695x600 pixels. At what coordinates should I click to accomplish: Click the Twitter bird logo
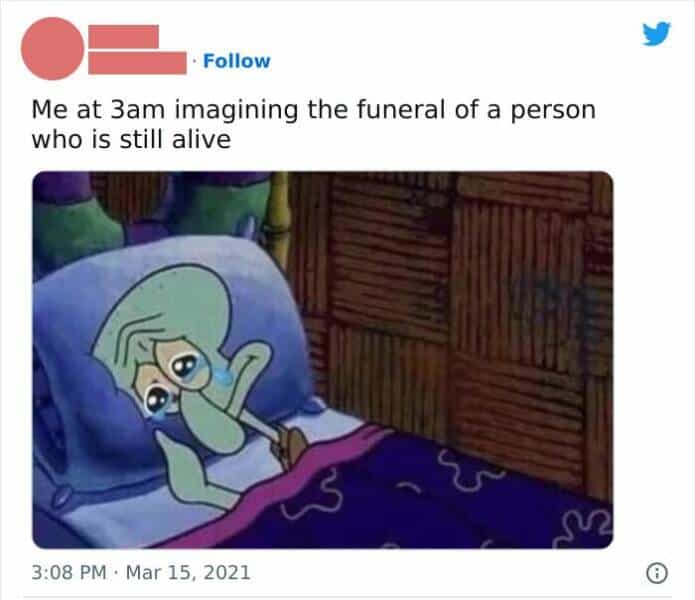654,35
